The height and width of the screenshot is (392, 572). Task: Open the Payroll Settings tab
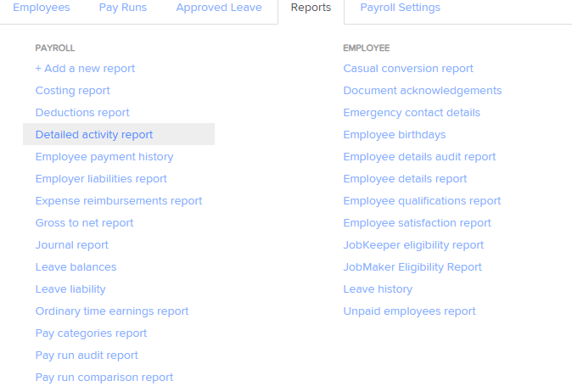pyautogui.click(x=400, y=8)
